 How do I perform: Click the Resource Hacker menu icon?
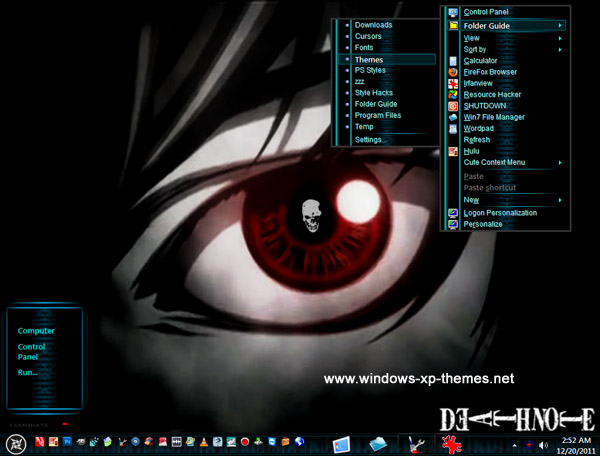(453, 94)
